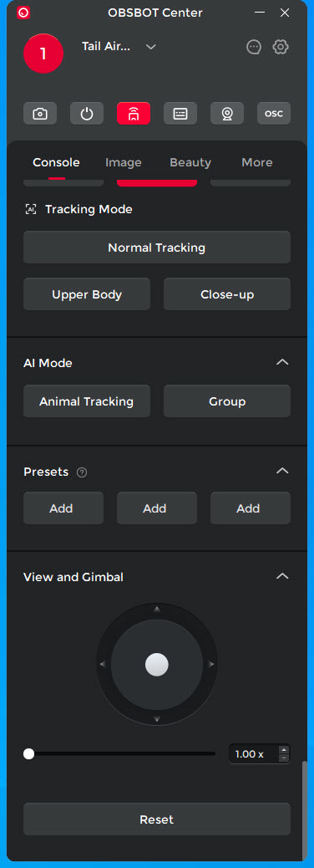Click the webcam virtual camera icon

(x=227, y=114)
